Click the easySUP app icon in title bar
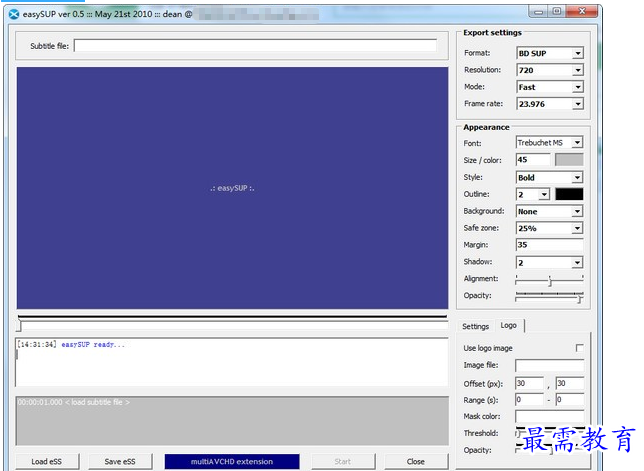644x471 pixels. click(13, 13)
